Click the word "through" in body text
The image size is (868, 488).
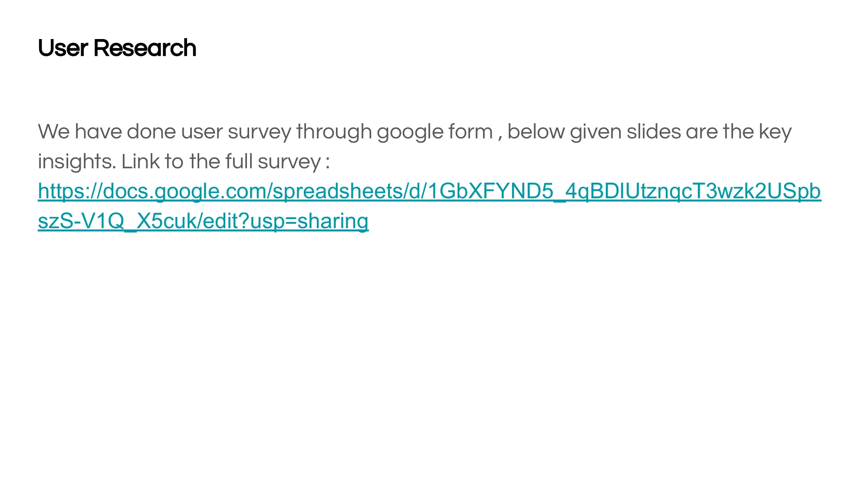(334, 132)
